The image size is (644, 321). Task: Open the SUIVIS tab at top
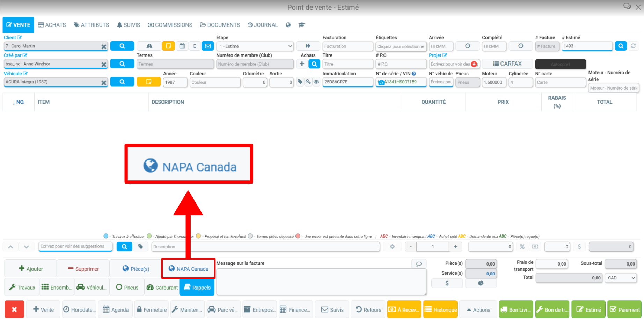[129, 25]
